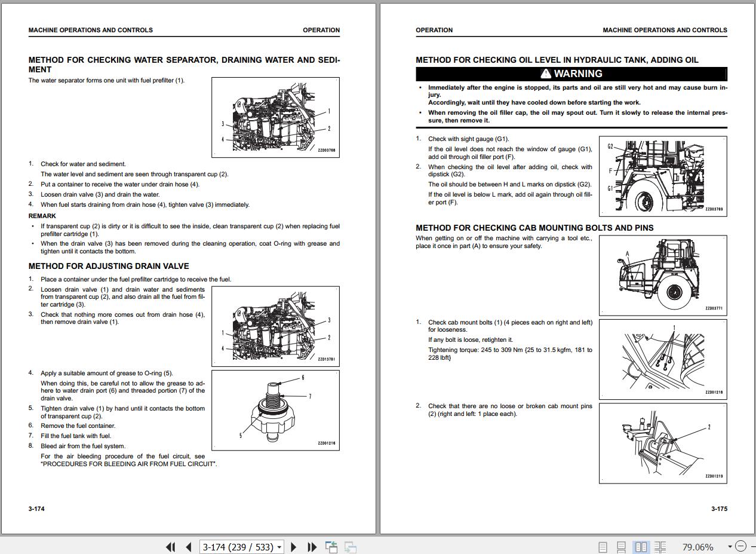Click 'If any bolt is loose, retighten it.'
The width and height of the screenshot is (756, 554).
(471, 339)
